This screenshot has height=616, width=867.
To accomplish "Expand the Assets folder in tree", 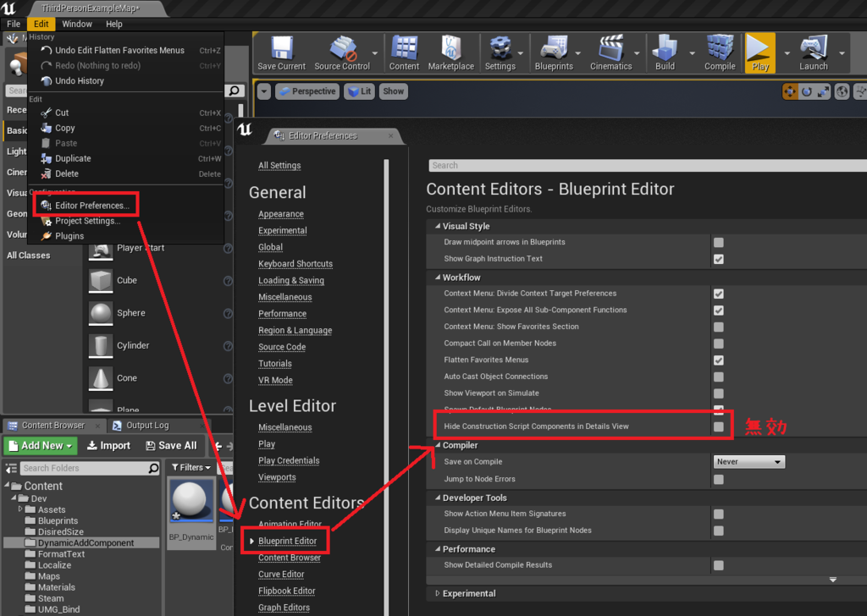I will click(20, 509).
